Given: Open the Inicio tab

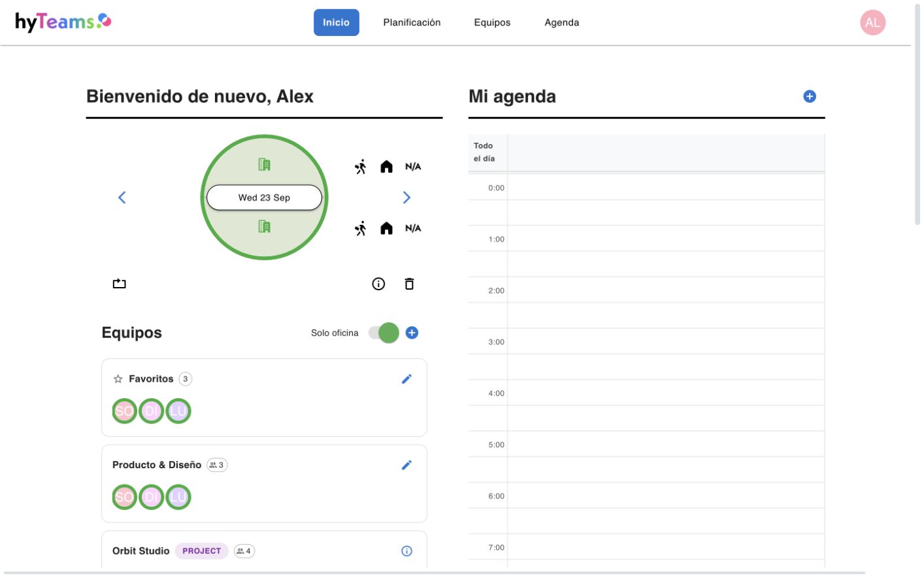Looking at the screenshot, I should pyautogui.click(x=336, y=22).
